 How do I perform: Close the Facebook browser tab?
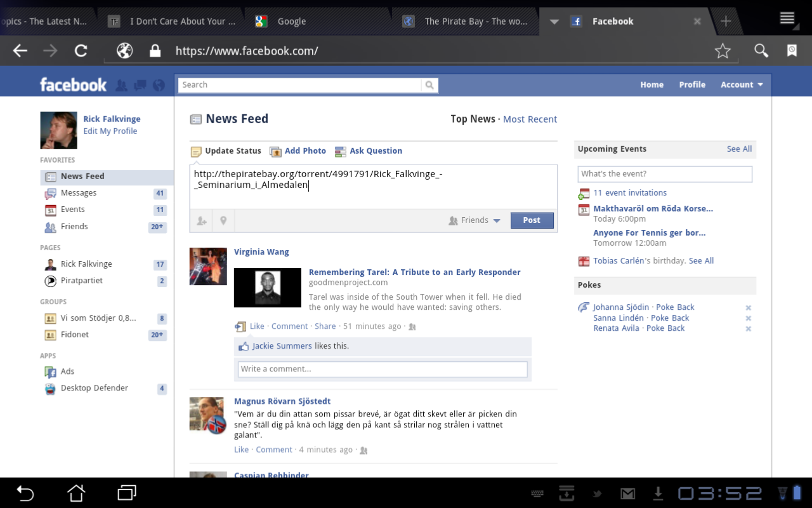click(x=697, y=21)
